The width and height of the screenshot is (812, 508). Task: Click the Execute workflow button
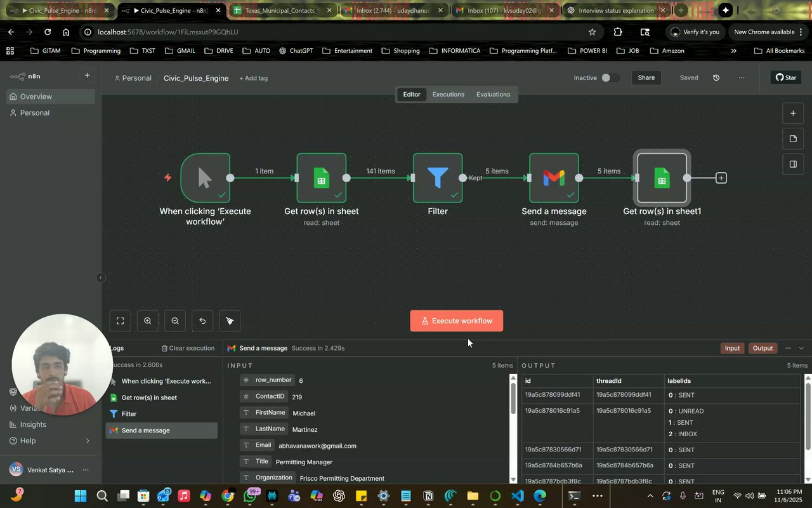click(457, 321)
